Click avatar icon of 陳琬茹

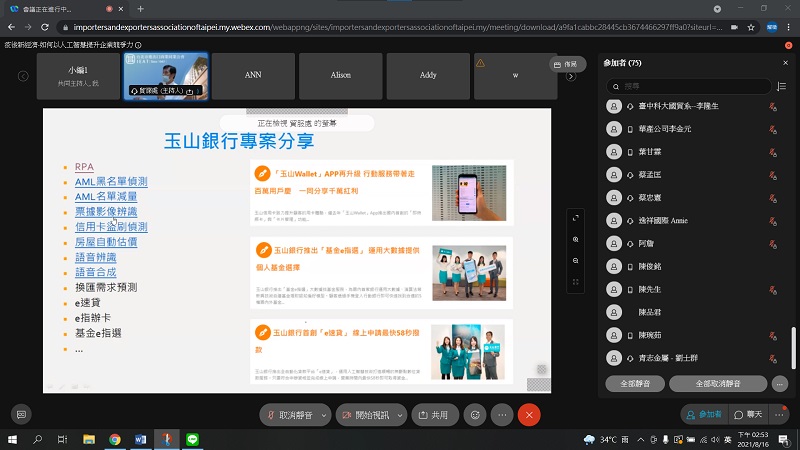(x=614, y=335)
